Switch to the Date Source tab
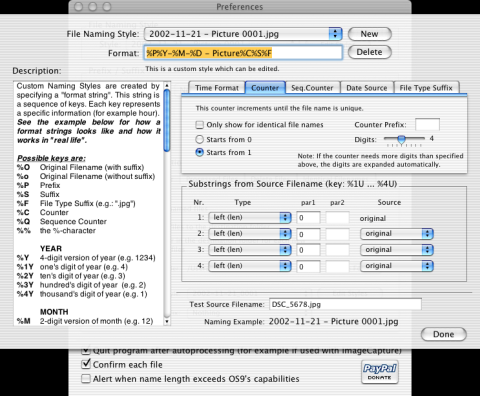Image resolution: width=480 pixels, height=396 pixels. (367, 88)
